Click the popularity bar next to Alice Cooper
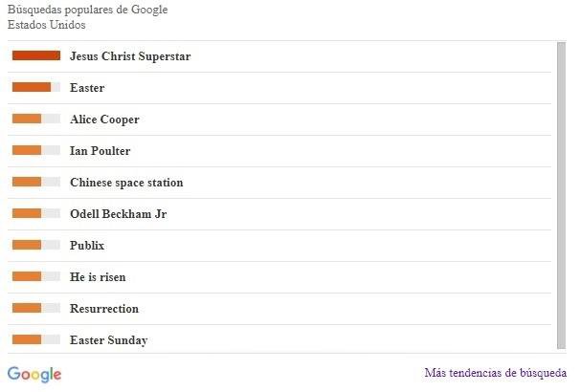The width and height of the screenshot is (581, 392). tap(36, 120)
